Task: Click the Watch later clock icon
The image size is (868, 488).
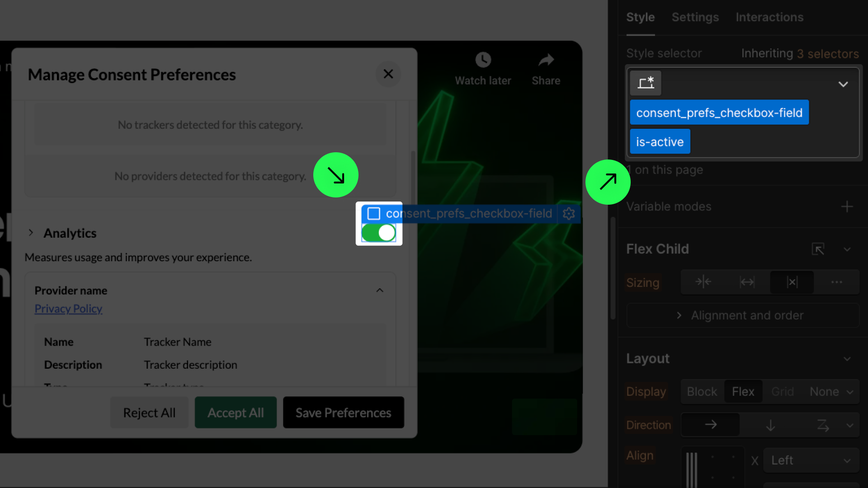Action: point(483,60)
